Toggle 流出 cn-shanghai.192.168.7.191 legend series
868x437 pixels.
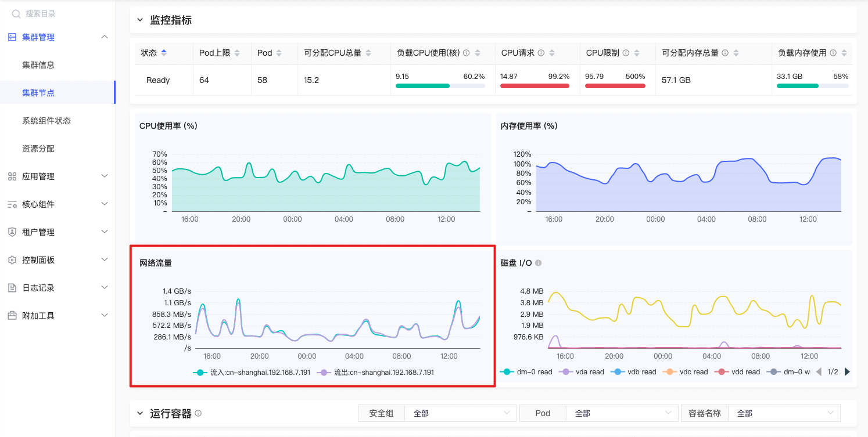[375, 373]
